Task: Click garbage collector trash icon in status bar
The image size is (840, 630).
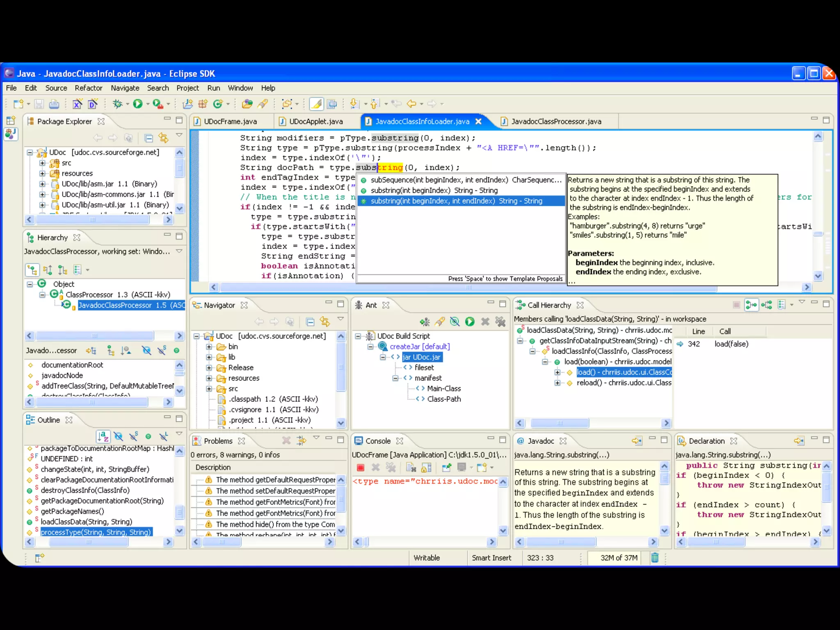Action: [655, 557]
